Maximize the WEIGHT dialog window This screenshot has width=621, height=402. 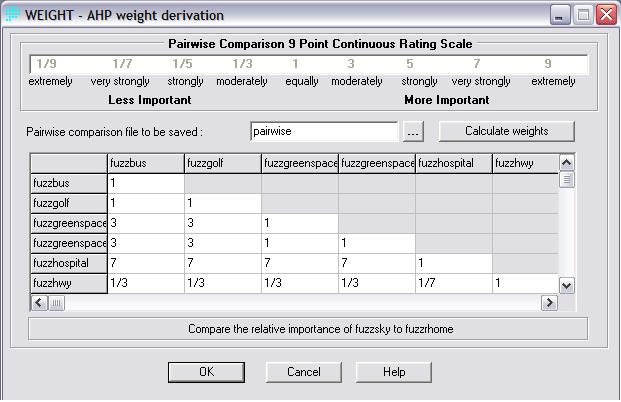pyautogui.click(x=584, y=15)
